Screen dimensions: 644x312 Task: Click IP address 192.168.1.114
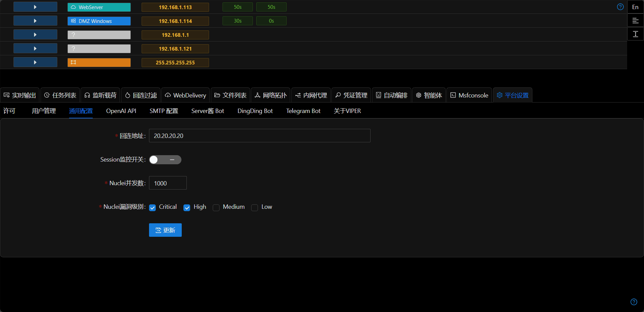tap(175, 21)
